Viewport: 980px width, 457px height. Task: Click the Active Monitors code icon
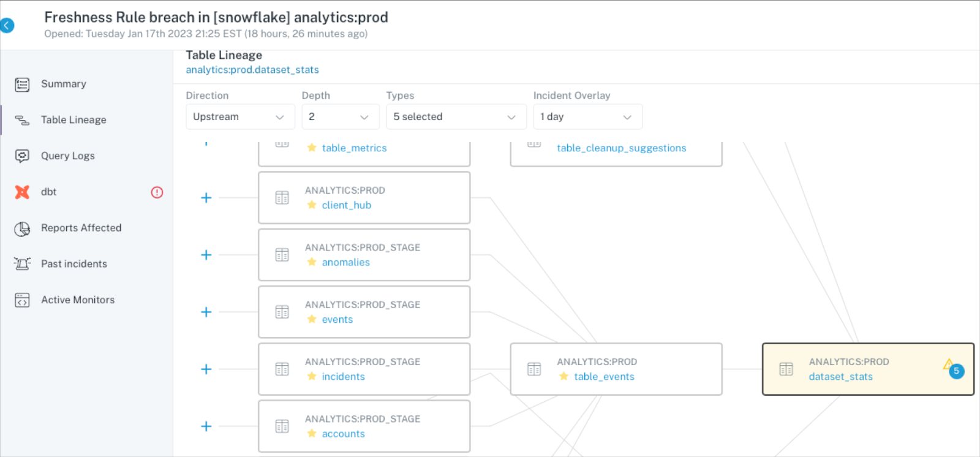[22, 300]
